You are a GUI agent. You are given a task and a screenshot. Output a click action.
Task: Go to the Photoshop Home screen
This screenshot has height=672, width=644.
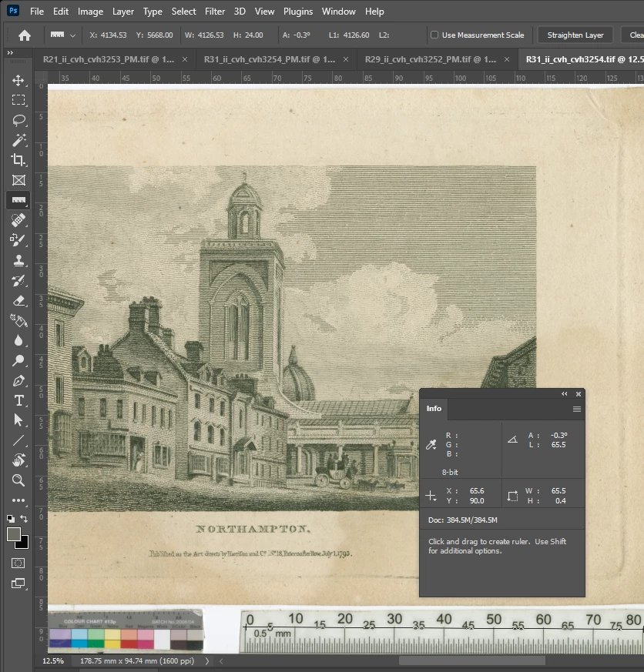coord(25,35)
